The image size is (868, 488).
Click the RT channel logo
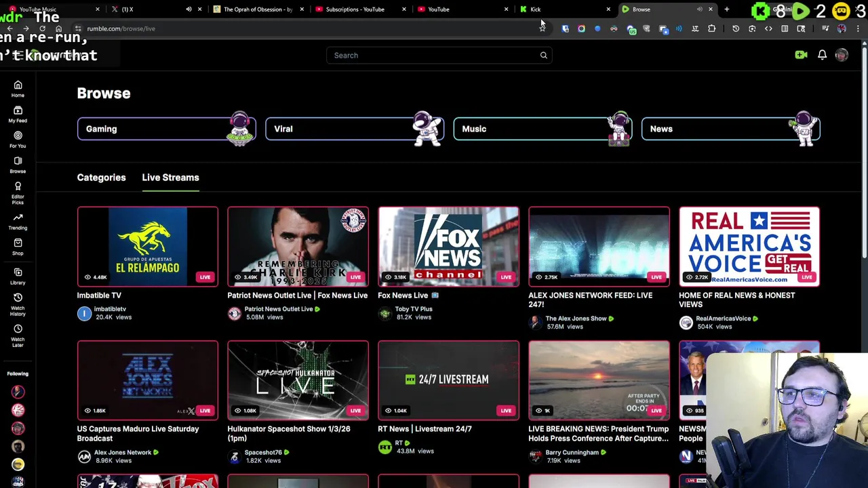click(384, 447)
